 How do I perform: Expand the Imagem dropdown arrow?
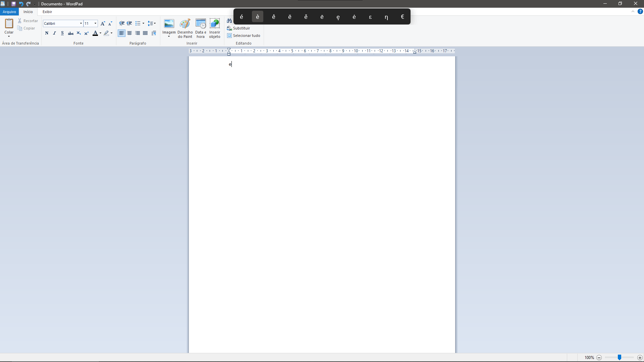(x=169, y=36)
